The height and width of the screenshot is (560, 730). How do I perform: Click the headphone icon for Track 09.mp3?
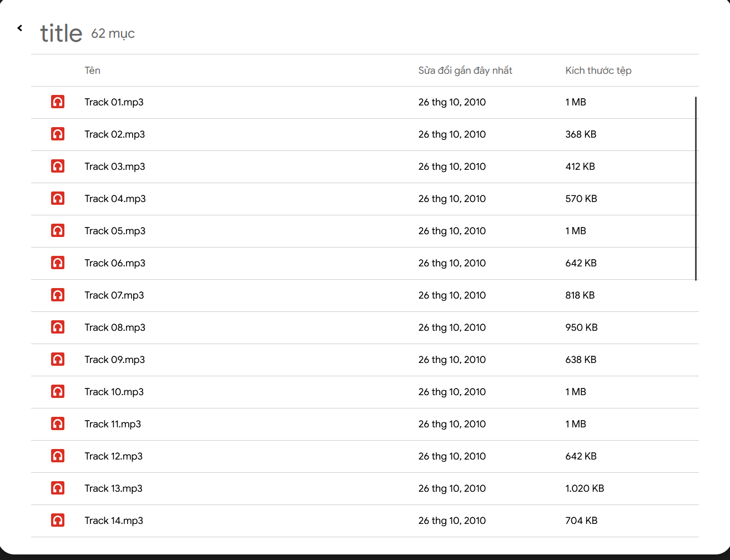click(x=58, y=360)
